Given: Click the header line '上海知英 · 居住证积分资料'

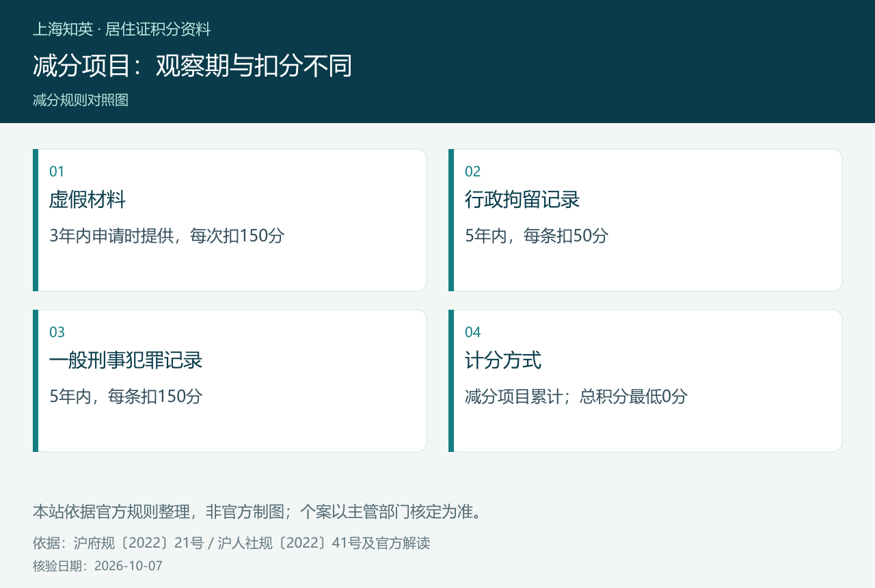Looking at the screenshot, I should click(122, 29).
